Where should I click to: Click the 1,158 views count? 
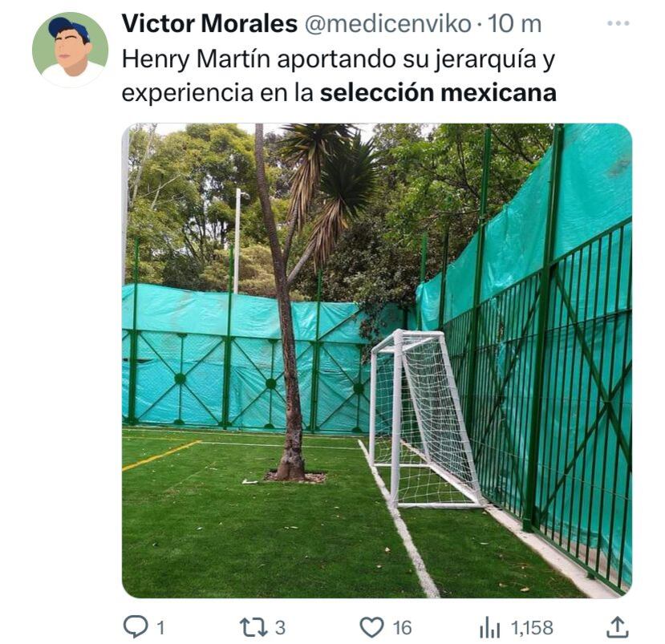[532, 627]
